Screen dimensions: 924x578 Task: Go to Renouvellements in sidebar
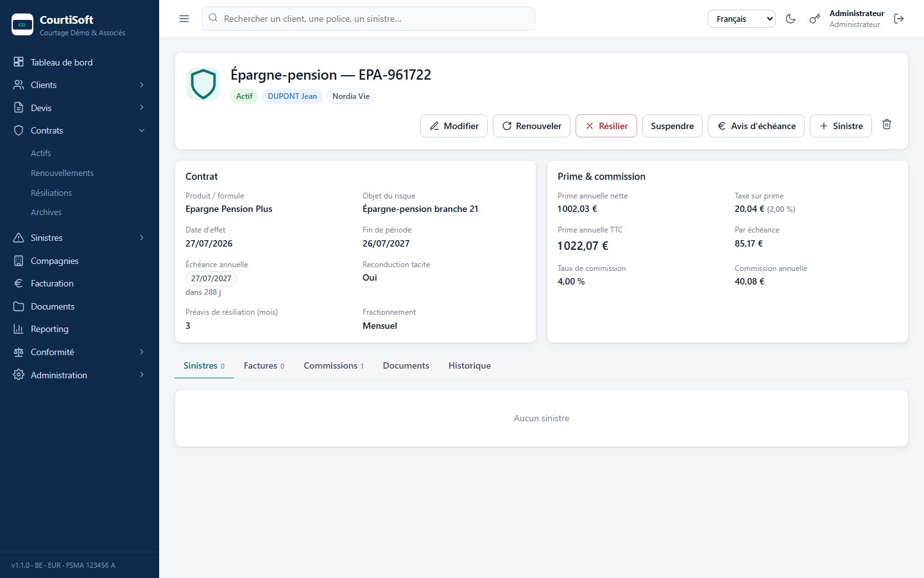(x=62, y=173)
